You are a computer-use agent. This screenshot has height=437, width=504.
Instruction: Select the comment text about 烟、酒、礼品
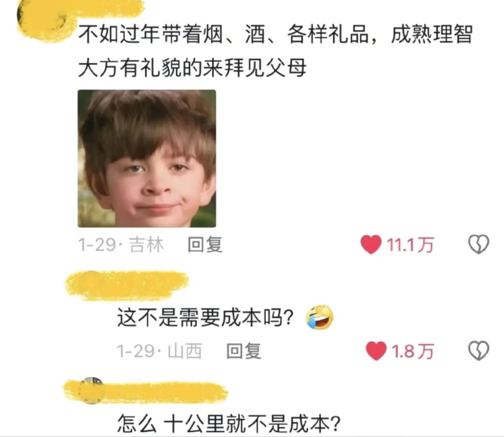pyautogui.click(x=276, y=51)
